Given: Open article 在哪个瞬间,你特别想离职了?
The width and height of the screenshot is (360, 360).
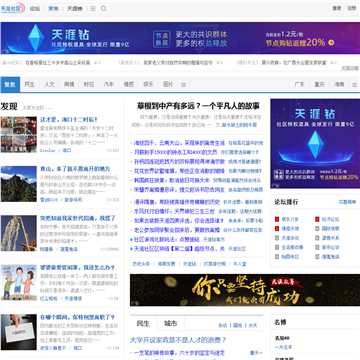Looking at the screenshot, I should pyautogui.click(x=77, y=317).
